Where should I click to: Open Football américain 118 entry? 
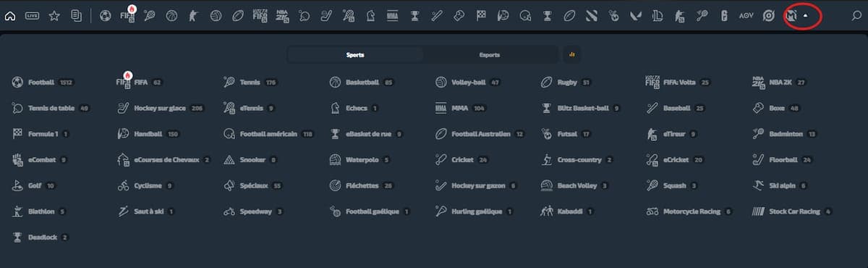coord(268,134)
